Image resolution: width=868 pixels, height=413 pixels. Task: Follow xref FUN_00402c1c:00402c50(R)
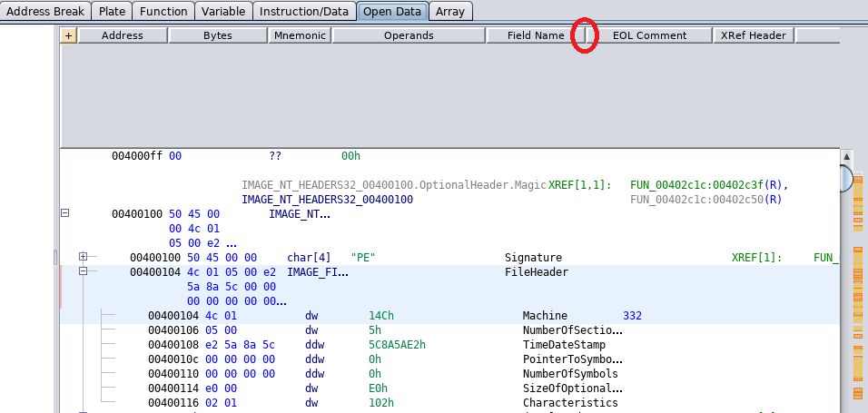tap(705, 200)
